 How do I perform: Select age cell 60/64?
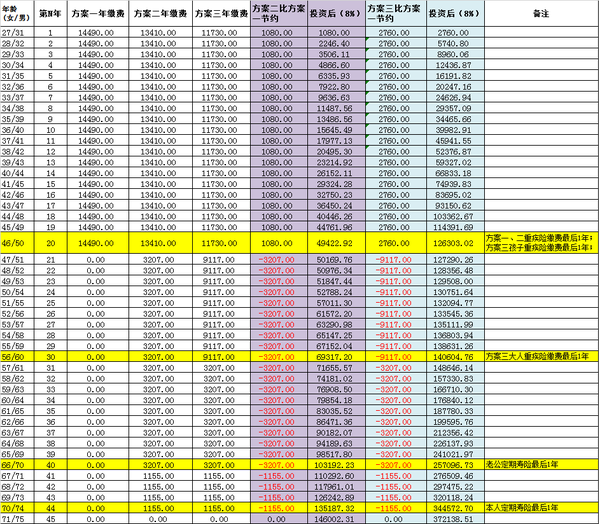(x=17, y=400)
